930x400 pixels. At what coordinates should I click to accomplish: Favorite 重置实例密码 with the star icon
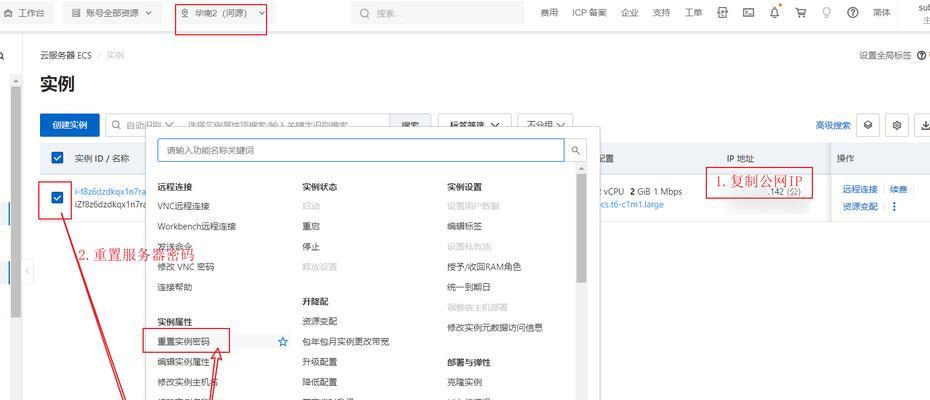coord(283,342)
